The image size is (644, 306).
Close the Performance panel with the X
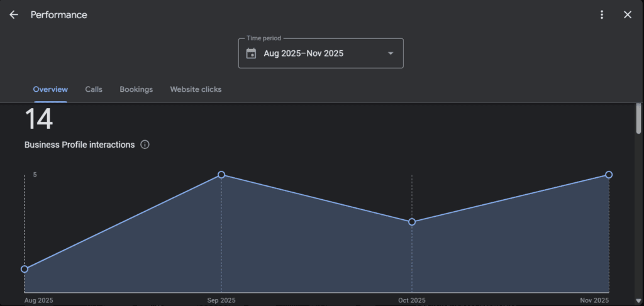(x=627, y=15)
